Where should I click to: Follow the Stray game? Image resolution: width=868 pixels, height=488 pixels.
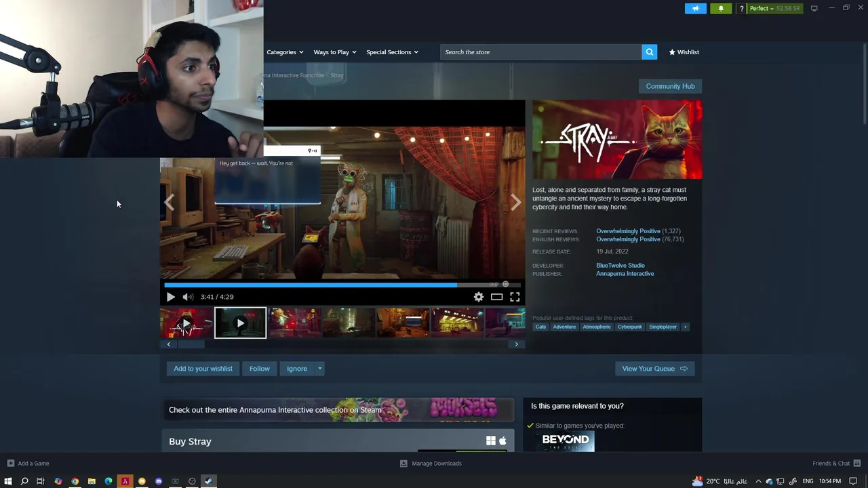pyautogui.click(x=259, y=369)
